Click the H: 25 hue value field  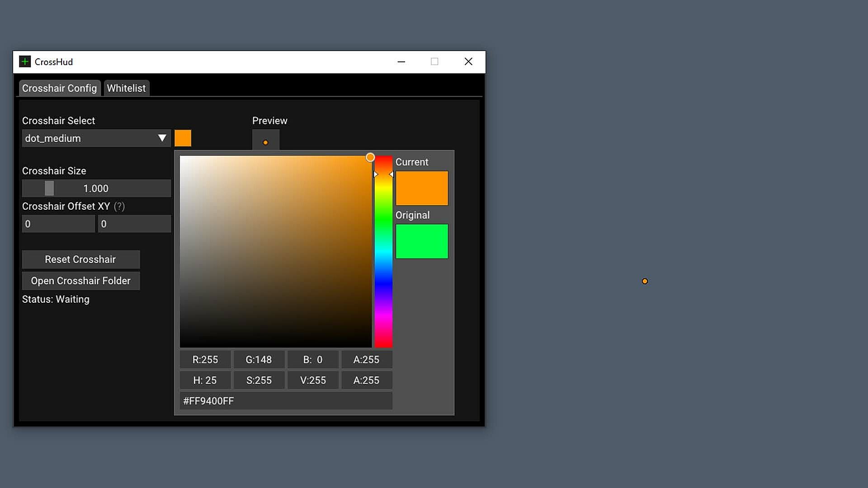coord(205,380)
